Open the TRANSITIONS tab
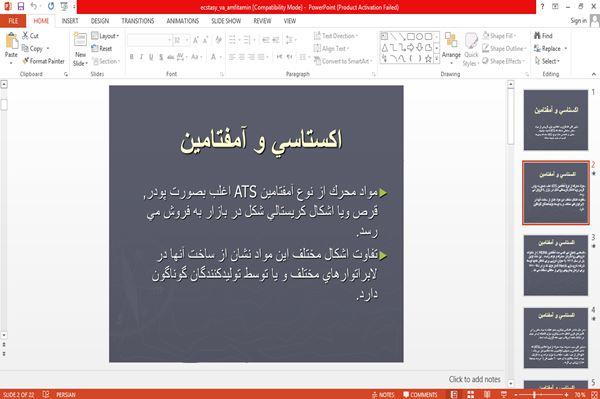Viewport: 600px width, 399px height. [x=138, y=21]
